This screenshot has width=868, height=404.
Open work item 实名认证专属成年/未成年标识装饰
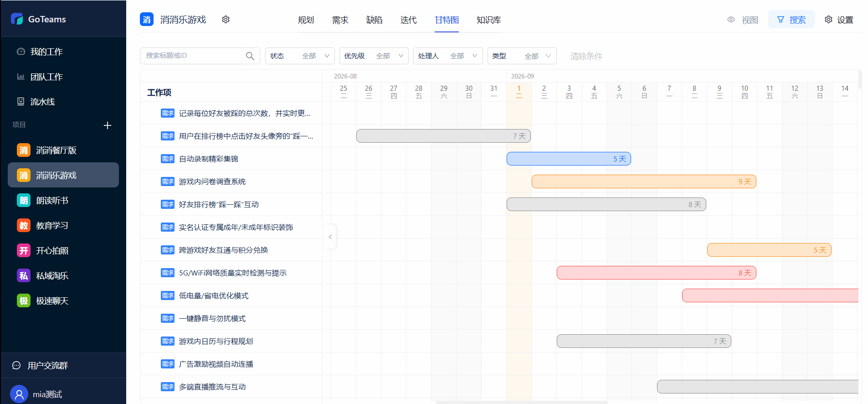pos(236,227)
